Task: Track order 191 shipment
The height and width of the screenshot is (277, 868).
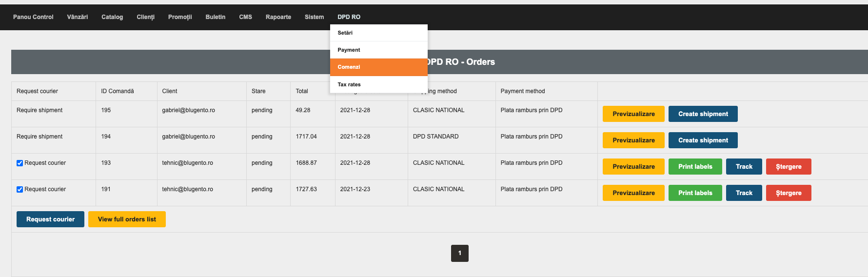Action: tap(744, 193)
